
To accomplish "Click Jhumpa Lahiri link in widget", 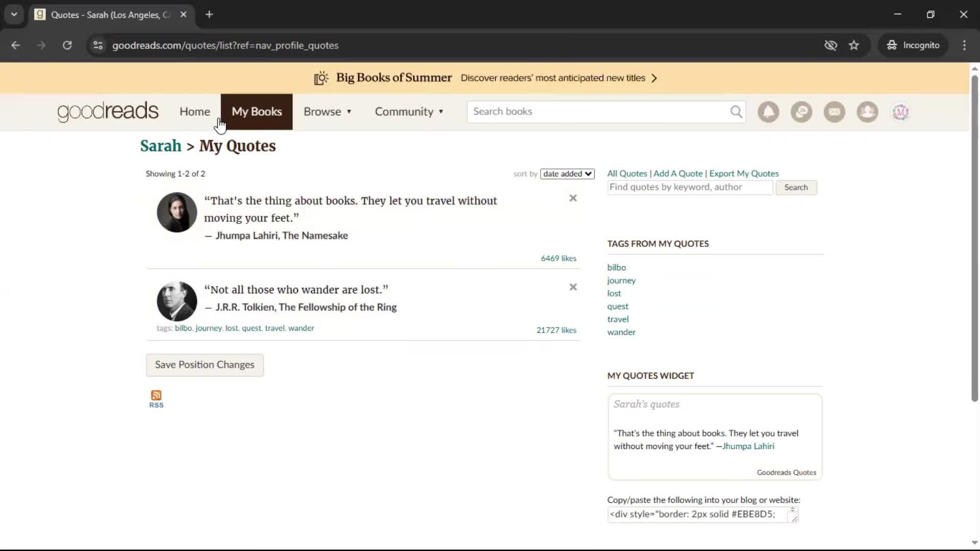I will [x=748, y=446].
